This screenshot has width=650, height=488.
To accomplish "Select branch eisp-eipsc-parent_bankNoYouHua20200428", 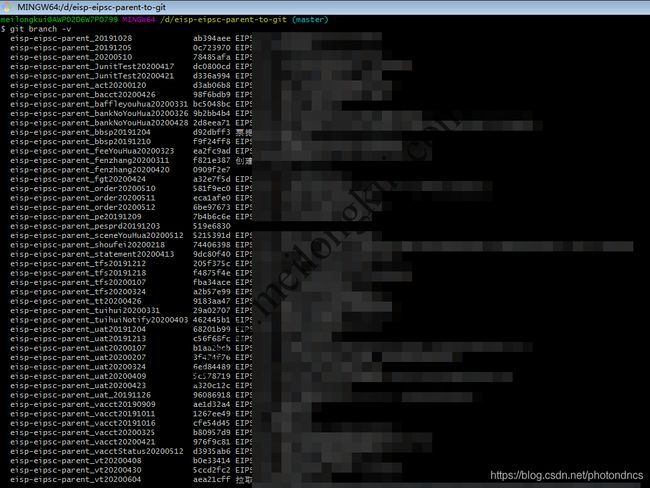I will pos(99,123).
